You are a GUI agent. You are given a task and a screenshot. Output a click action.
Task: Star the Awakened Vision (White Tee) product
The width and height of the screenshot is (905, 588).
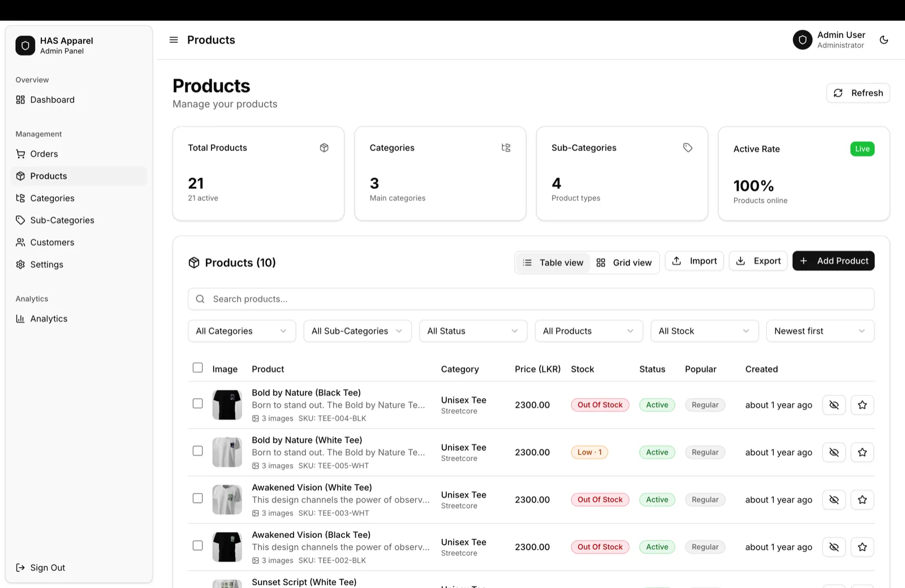coord(863,500)
